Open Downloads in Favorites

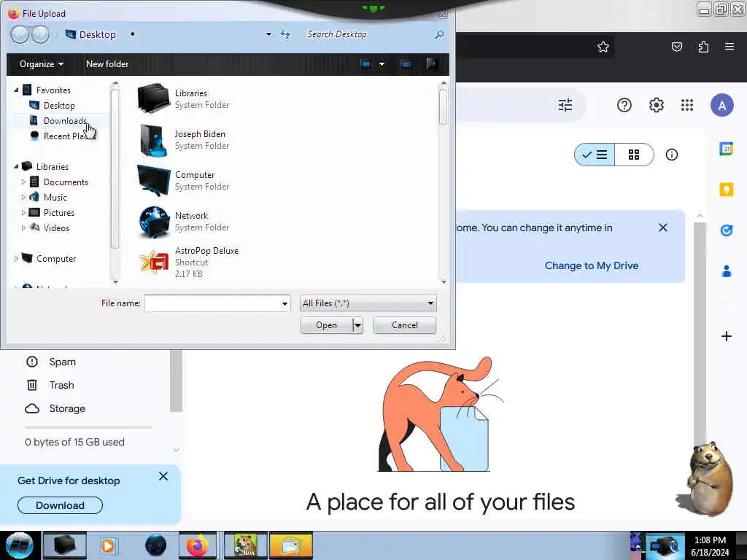(65, 121)
